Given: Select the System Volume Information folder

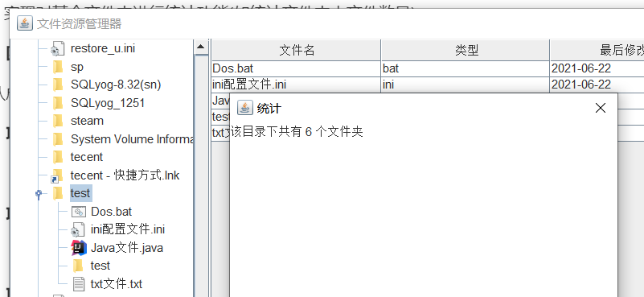Looking at the screenshot, I should coord(131,139).
